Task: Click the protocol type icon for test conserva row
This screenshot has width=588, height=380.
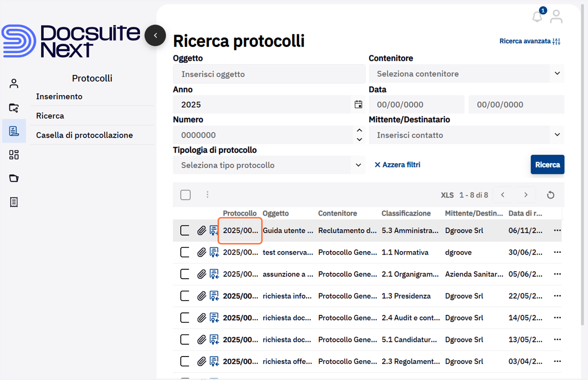Action: 214,252
